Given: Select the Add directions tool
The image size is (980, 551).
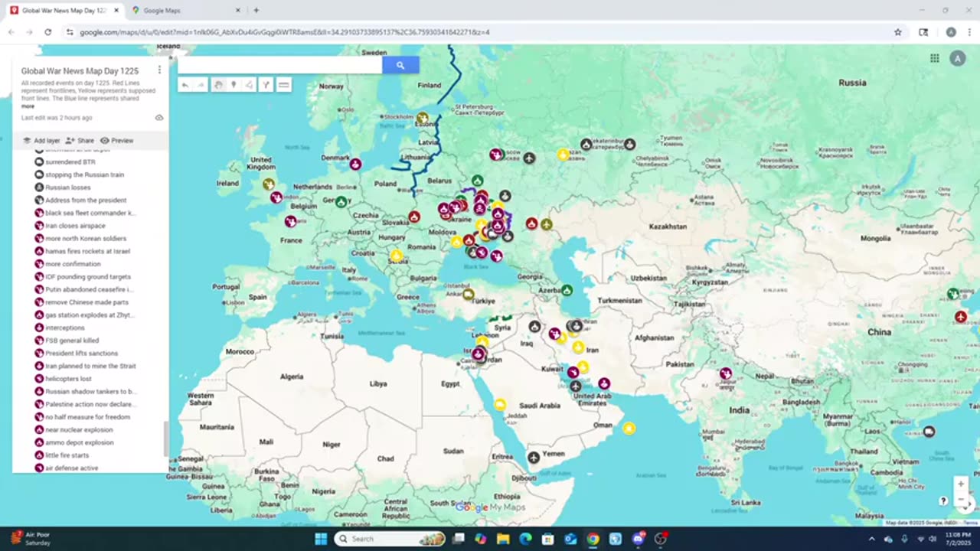Looking at the screenshot, I should 266,85.
